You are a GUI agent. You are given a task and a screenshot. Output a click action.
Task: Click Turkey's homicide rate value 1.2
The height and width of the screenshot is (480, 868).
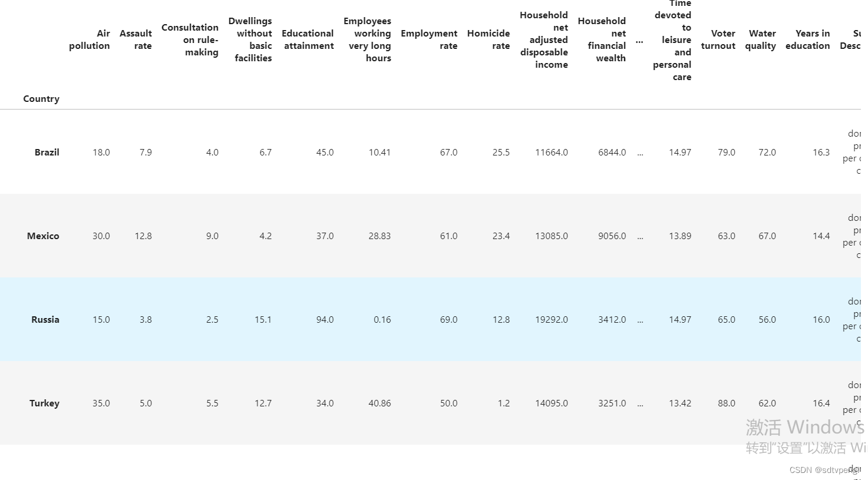[504, 403]
